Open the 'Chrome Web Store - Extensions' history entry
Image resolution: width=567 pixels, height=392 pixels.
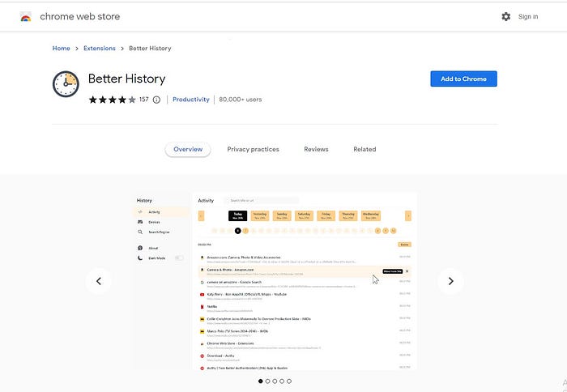(x=230, y=343)
